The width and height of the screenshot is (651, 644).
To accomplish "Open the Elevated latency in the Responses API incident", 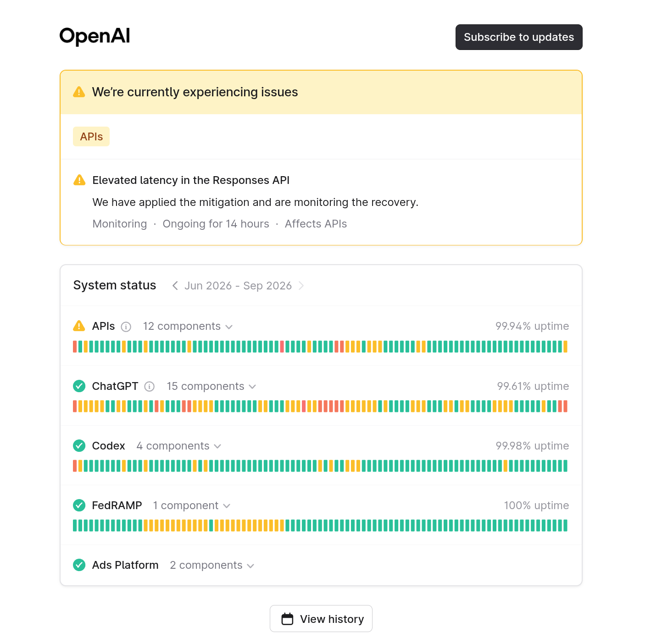I will pyautogui.click(x=191, y=180).
